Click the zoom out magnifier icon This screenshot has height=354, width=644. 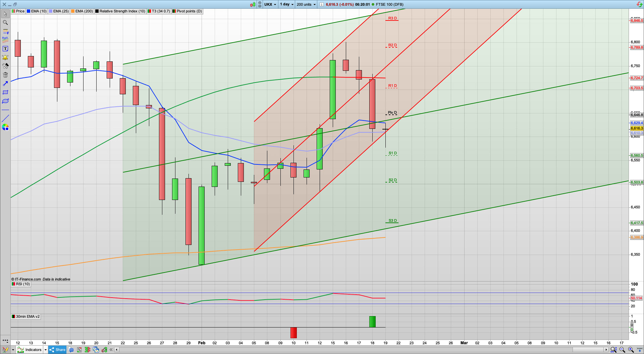pyautogui.click(x=622, y=350)
